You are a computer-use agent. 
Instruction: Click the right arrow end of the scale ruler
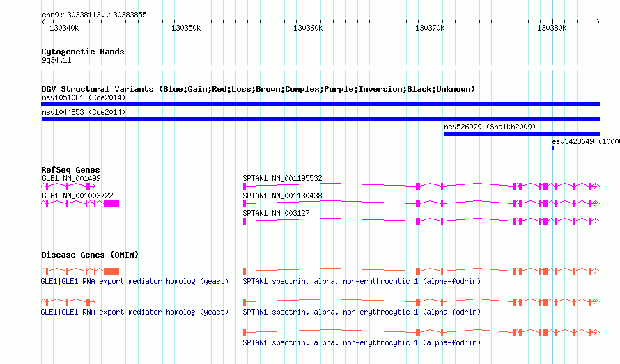tap(598, 22)
